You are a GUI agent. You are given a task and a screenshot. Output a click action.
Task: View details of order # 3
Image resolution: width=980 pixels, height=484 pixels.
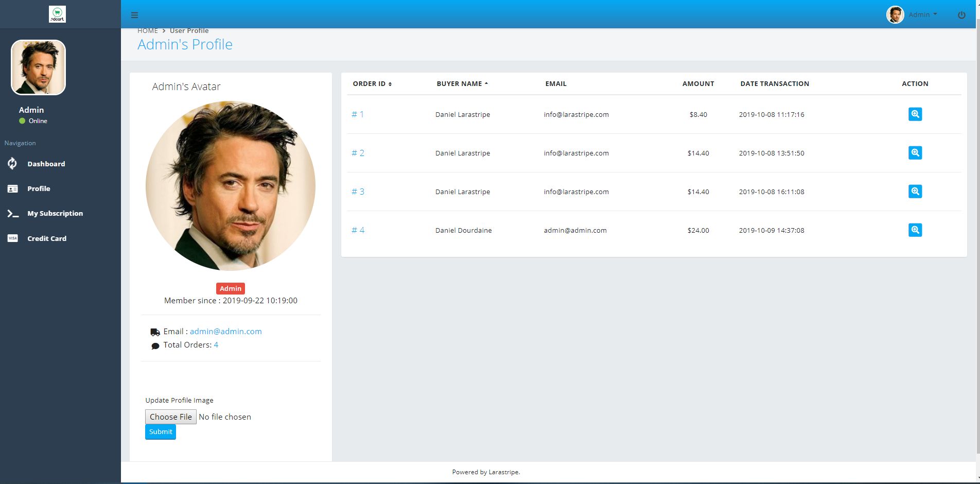[x=915, y=192]
